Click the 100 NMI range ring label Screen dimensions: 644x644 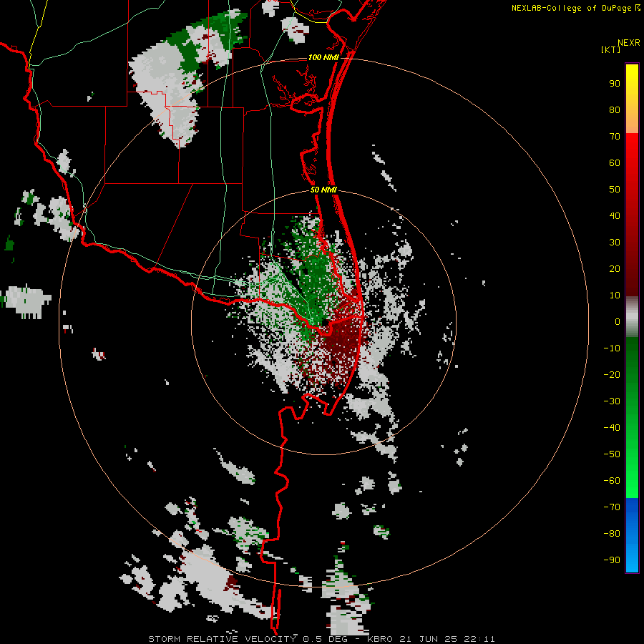click(323, 57)
